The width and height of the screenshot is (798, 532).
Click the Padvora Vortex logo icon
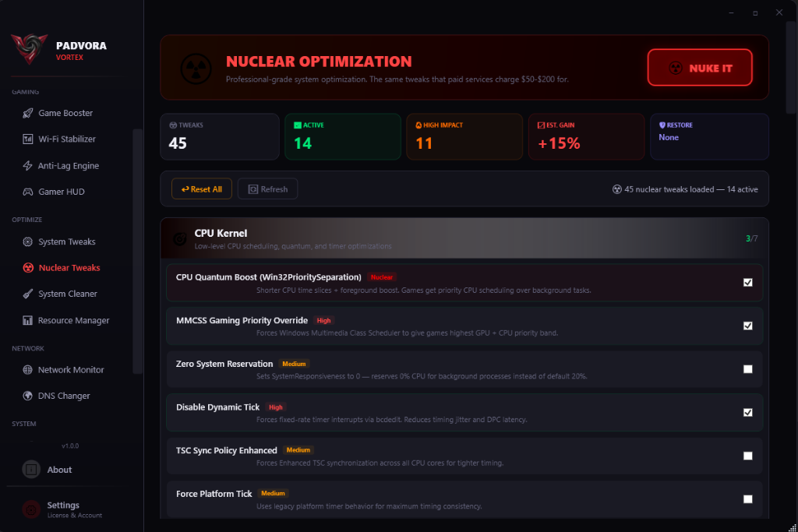[30, 49]
